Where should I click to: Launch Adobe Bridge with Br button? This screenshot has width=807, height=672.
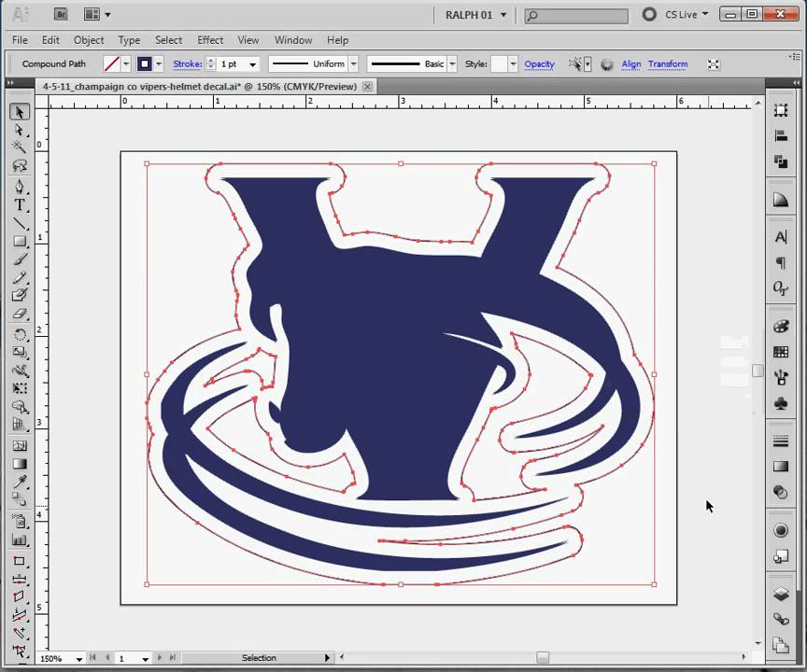(x=61, y=14)
